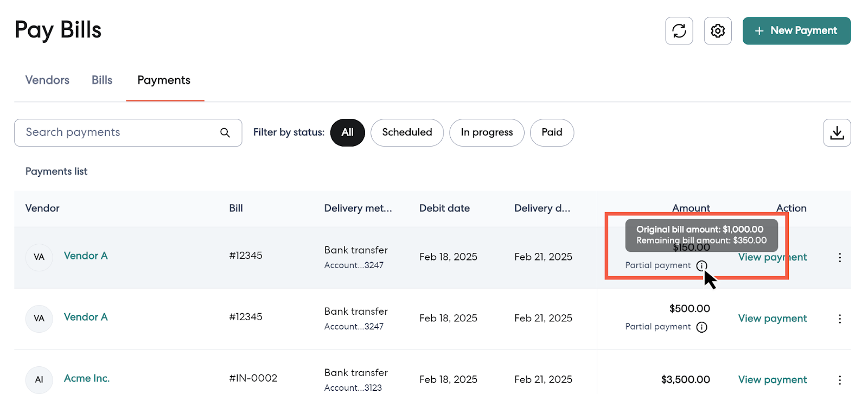The height and width of the screenshot is (394, 868).
Task: Click the AI avatar for Acme Inc.
Action: click(x=39, y=380)
